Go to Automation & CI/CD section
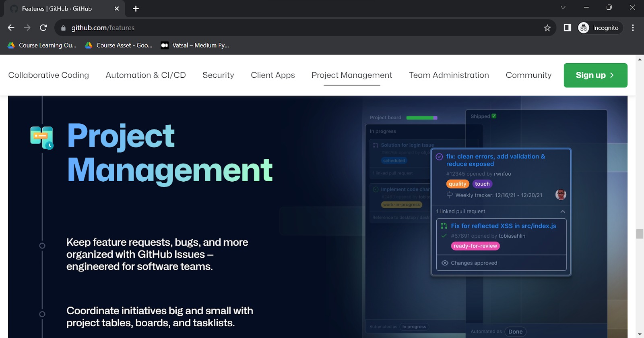This screenshot has height=338, width=644. pos(146,75)
